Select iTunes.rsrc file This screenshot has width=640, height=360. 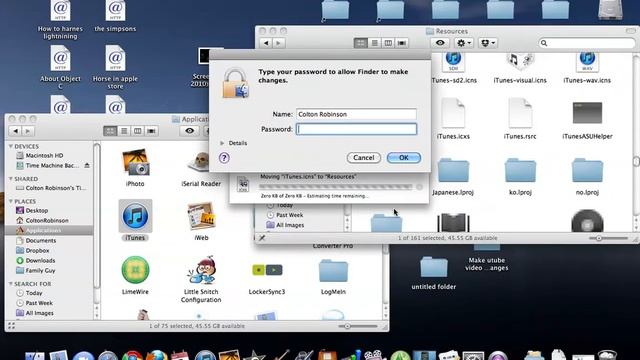coord(520,113)
